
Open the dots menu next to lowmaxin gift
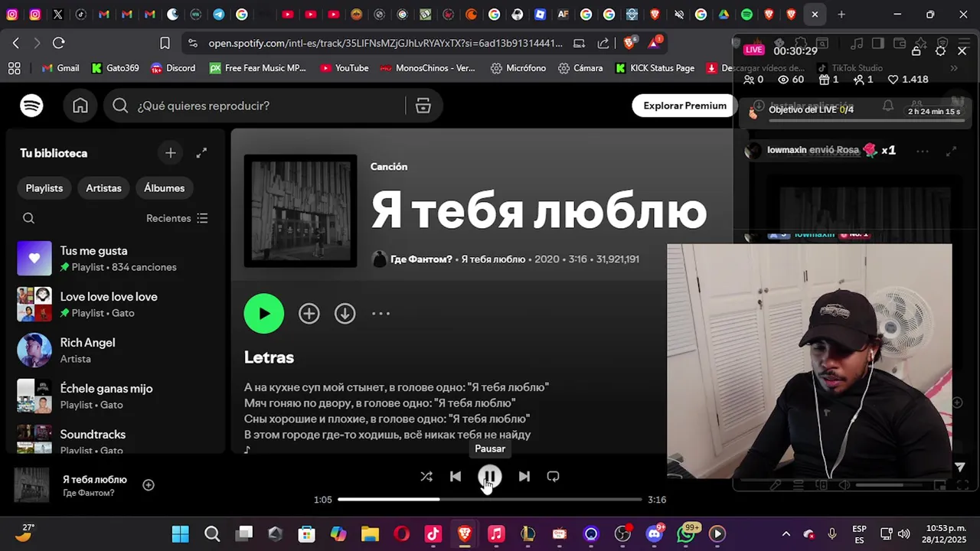click(923, 151)
